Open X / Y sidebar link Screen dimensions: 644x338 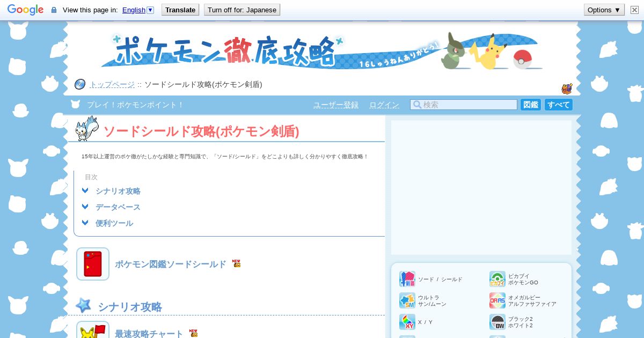pyautogui.click(x=425, y=322)
